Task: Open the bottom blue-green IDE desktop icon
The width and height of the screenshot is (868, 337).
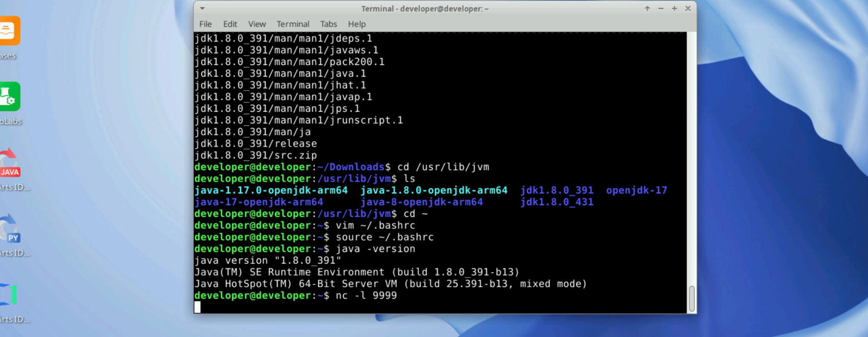Action: click(x=8, y=294)
